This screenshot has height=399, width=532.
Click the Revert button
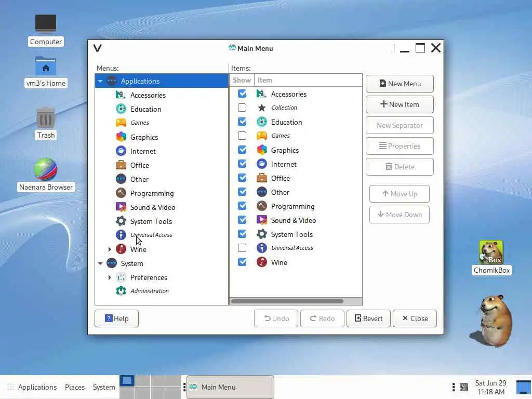pos(368,318)
